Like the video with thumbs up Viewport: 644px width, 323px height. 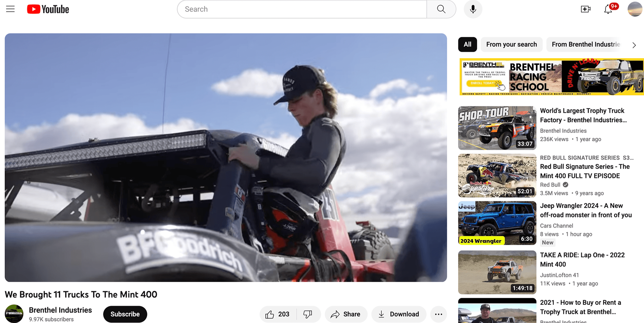[278, 314]
